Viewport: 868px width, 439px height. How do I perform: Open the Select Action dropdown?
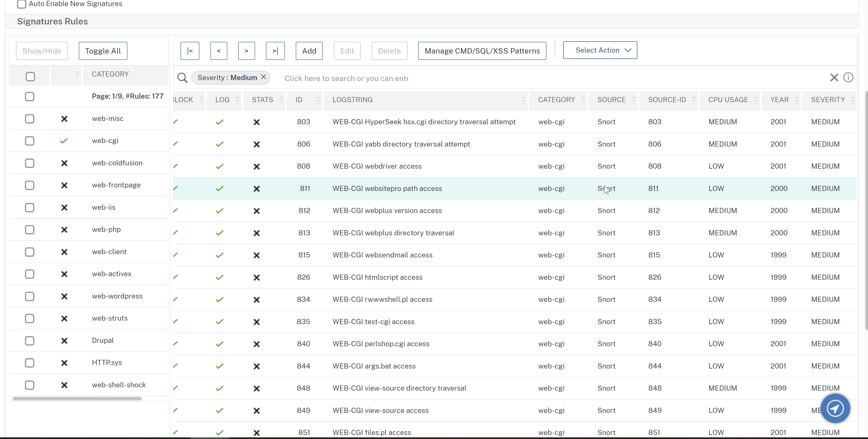click(600, 50)
